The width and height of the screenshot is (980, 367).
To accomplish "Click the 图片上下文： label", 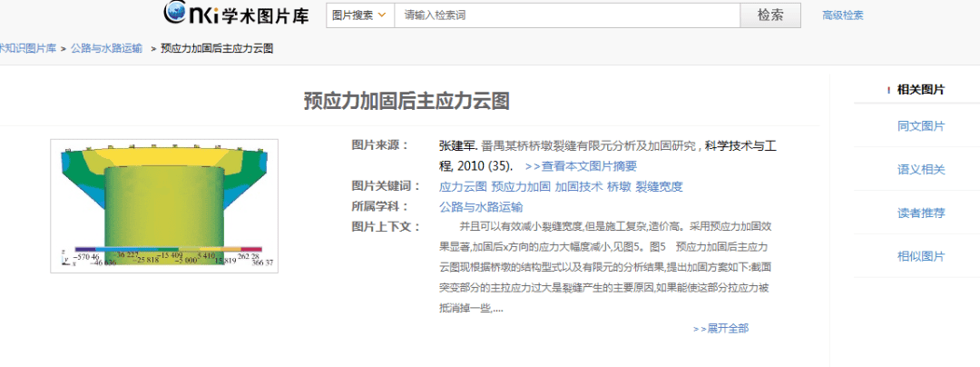I will tap(387, 226).
